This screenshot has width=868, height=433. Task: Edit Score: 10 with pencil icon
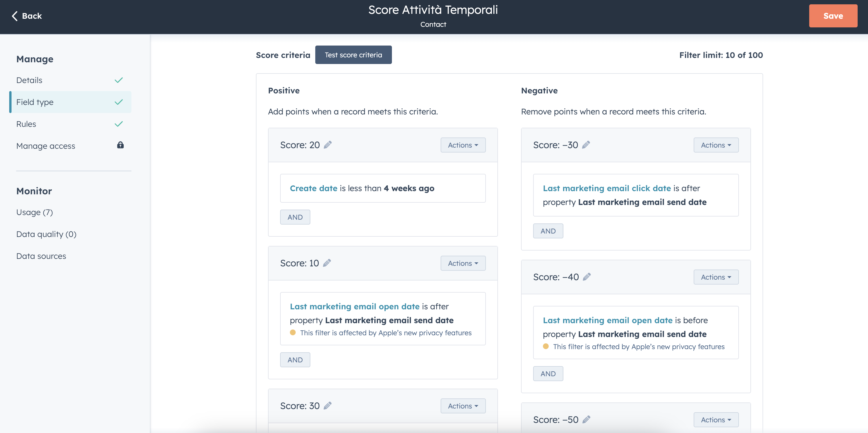327,263
